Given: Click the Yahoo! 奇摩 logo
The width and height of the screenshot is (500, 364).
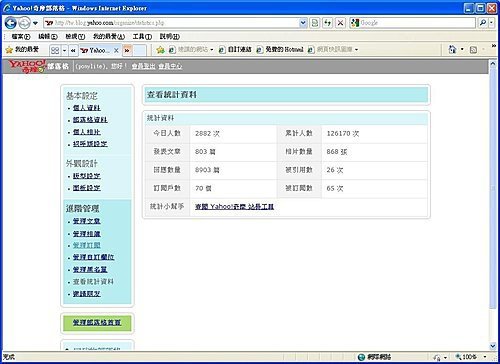Looking at the screenshot, I should click(x=27, y=66).
